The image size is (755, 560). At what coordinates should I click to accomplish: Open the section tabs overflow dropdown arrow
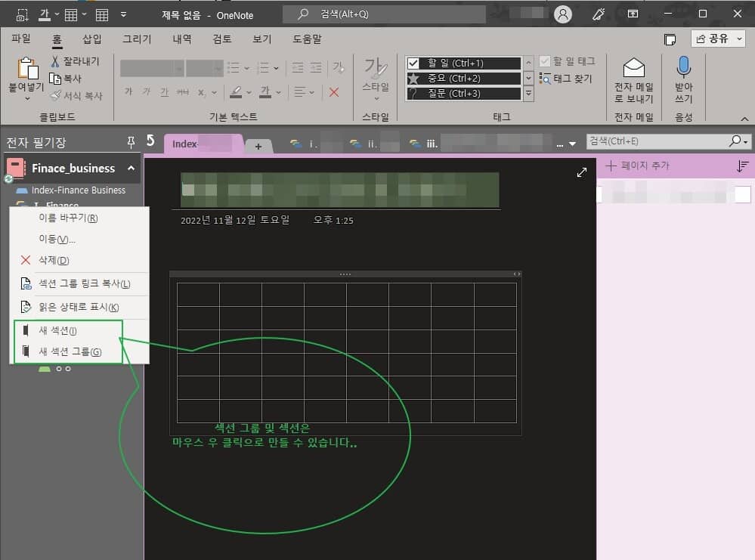coord(572,144)
